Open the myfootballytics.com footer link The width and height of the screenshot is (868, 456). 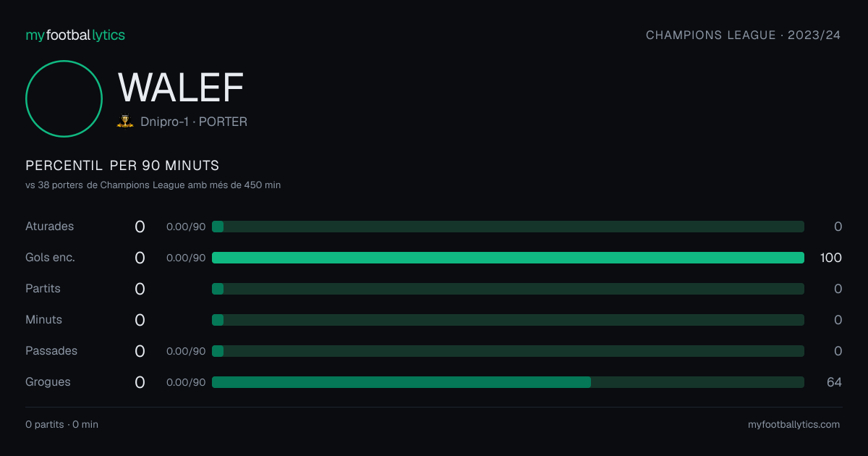793,424
